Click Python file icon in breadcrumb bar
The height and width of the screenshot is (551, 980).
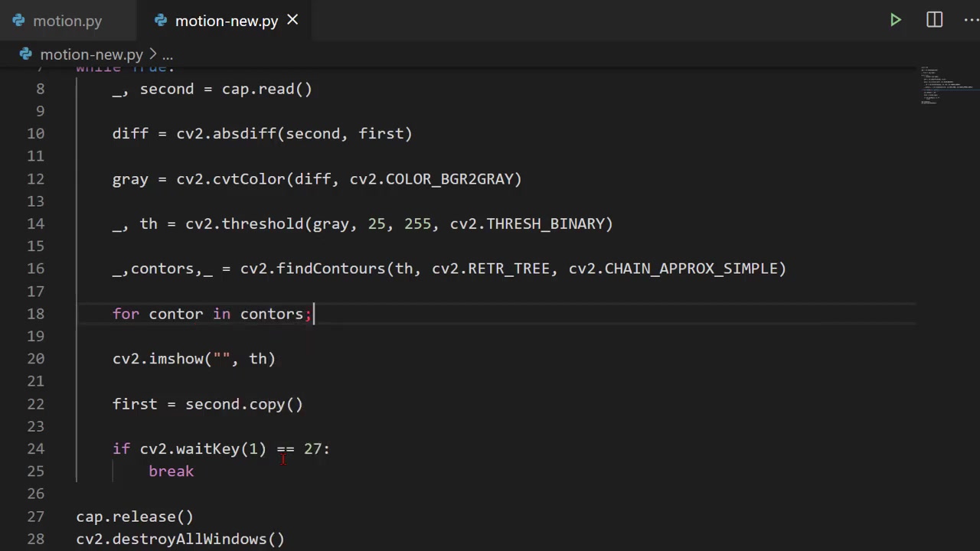point(26,54)
